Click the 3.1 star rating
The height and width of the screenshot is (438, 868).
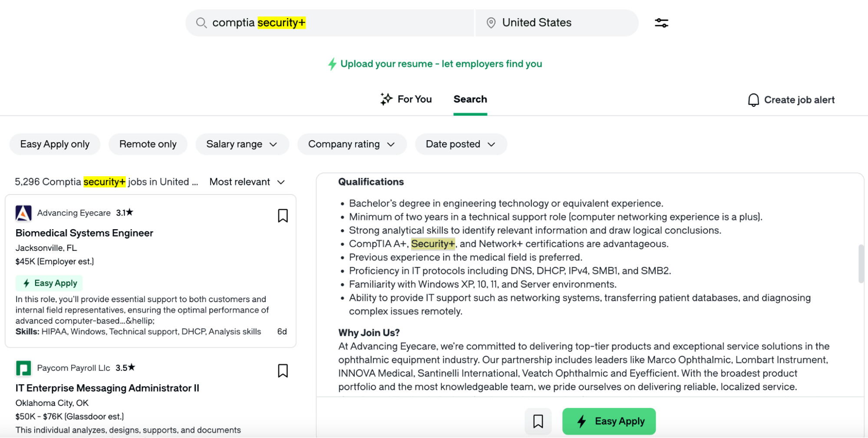point(125,213)
